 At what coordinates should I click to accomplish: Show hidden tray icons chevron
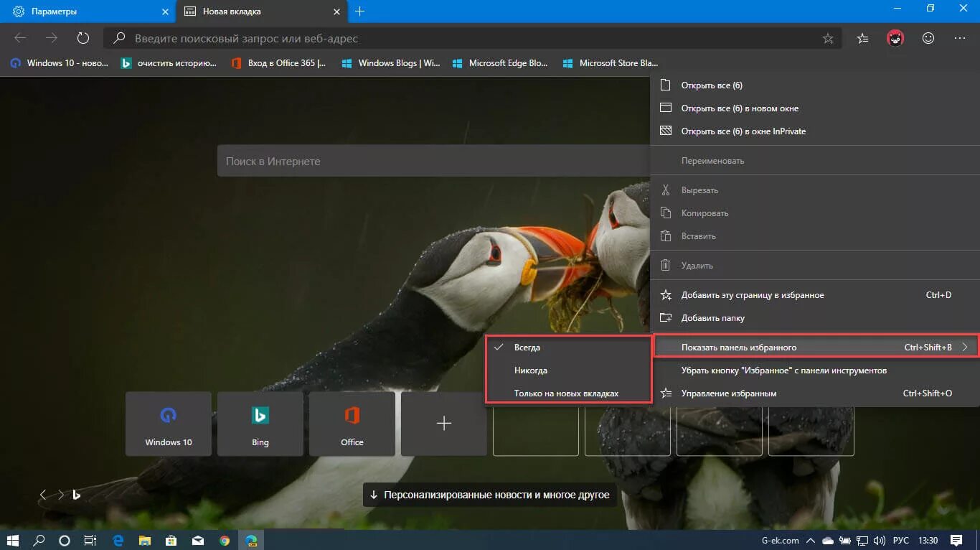click(x=811, y=540)
